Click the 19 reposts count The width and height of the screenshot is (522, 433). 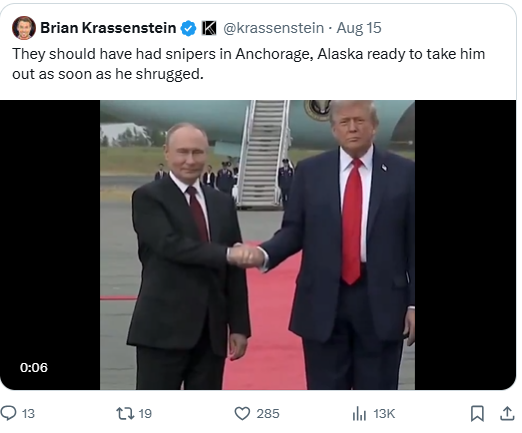(145, 414)
